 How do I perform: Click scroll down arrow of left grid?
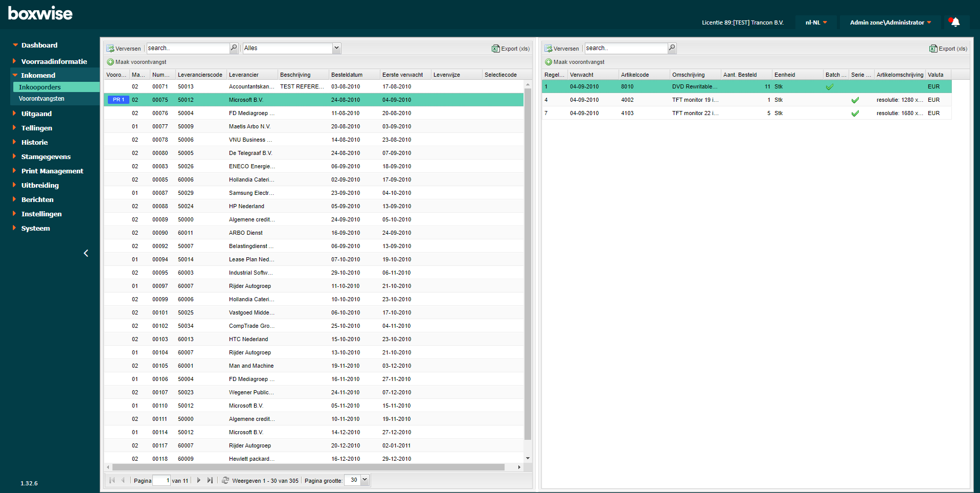pos(528,458)
